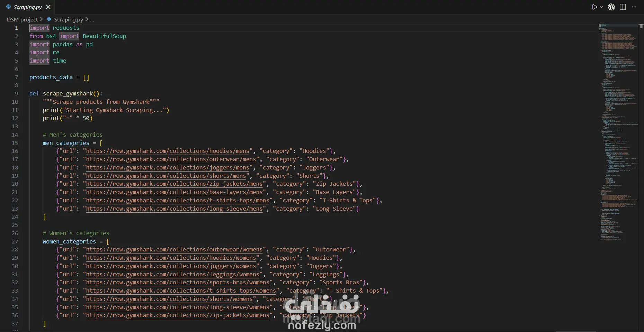Open the run options dropdown arrow
This screenshot has width=644, height=332.
(x=602, y=7)
